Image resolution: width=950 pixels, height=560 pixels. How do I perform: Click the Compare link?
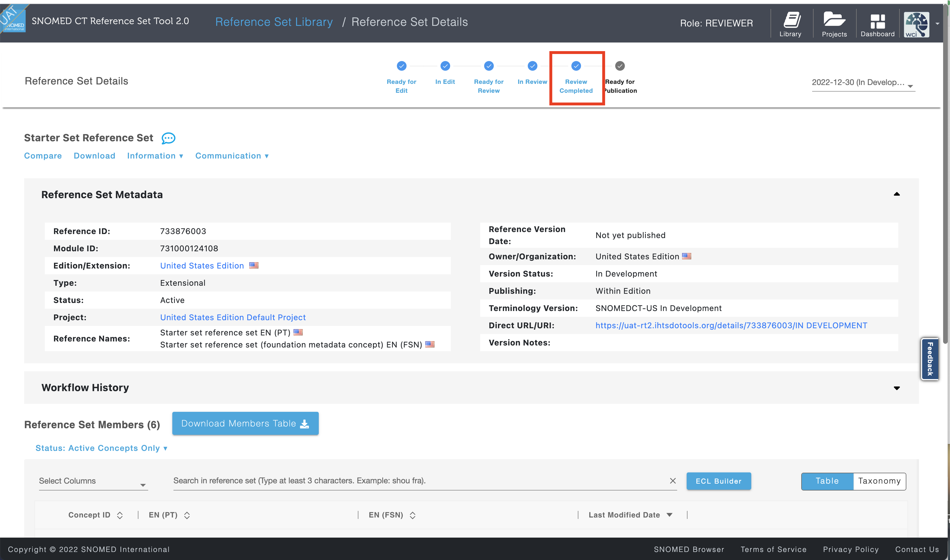click(43, 156)
